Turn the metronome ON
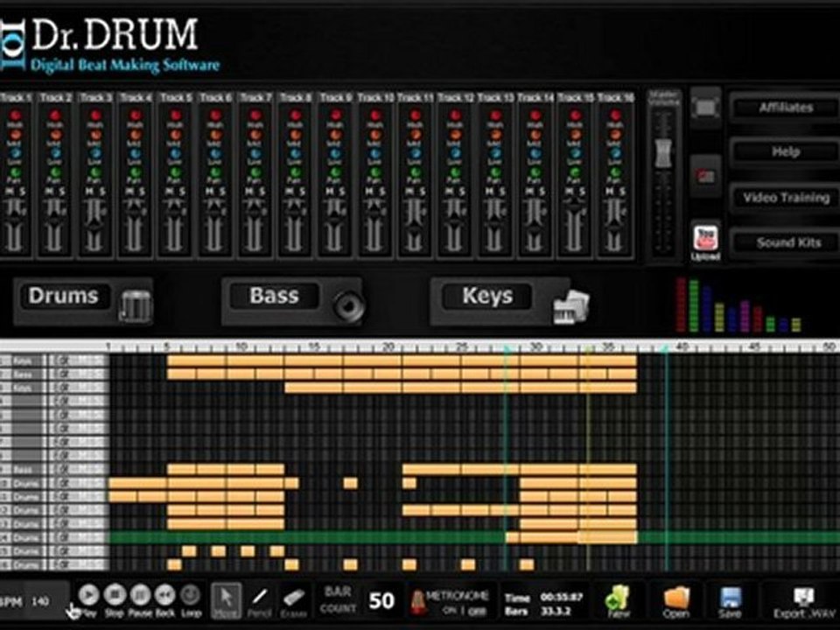This screenshot has height=630, width=840. pos(448,612)
